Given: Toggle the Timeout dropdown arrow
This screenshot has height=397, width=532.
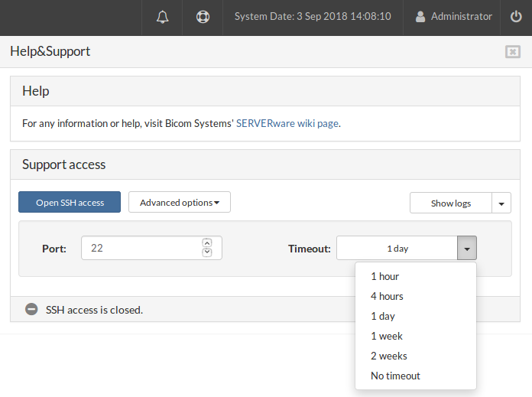Looking at the screenshot, I should tap(467, 248).
